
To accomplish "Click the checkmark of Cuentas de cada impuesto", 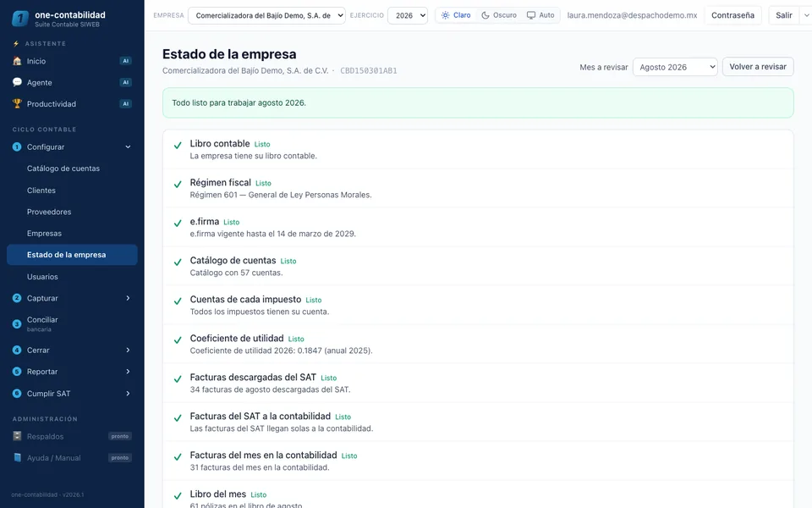I will (178, 301).
